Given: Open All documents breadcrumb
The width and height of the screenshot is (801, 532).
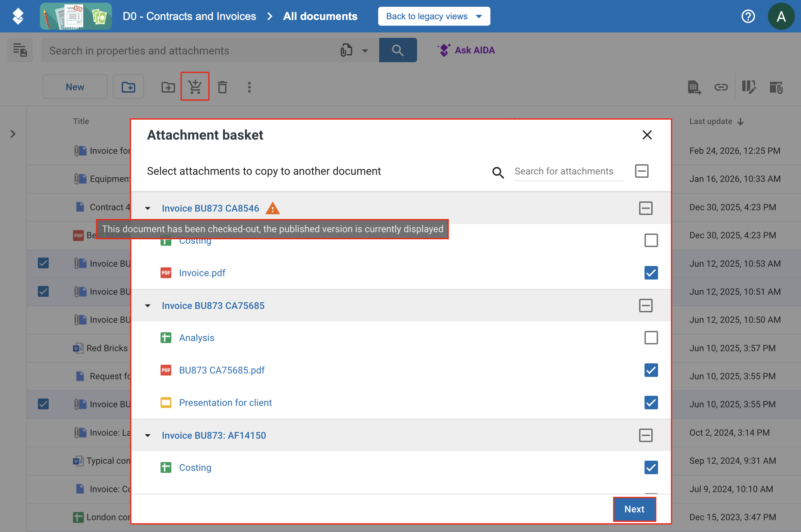Looking at the screenshot, I should tap(320, 16).
